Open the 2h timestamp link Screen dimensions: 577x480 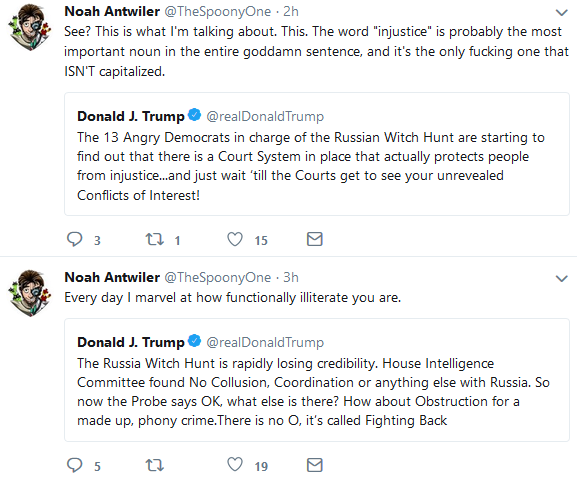point(291,11)
